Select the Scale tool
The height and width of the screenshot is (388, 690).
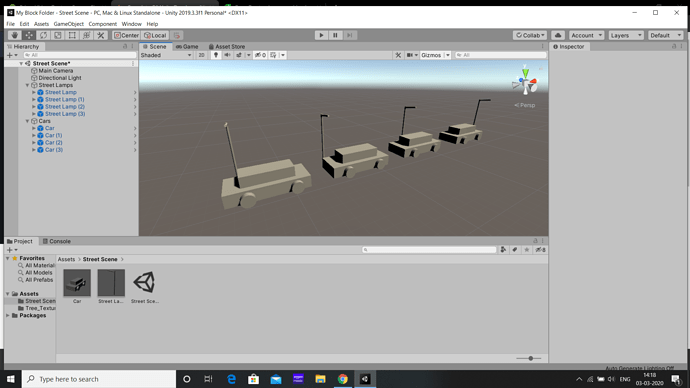pos(58,35)
